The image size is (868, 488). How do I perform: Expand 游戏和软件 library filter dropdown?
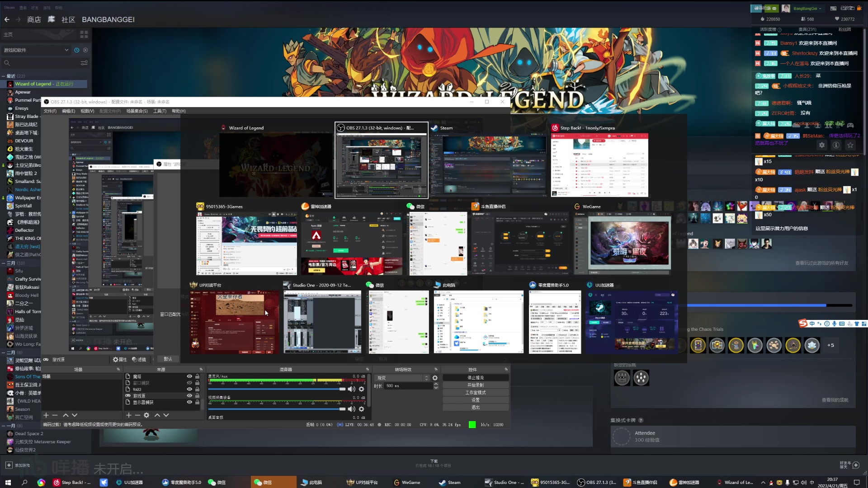[36, 50]
